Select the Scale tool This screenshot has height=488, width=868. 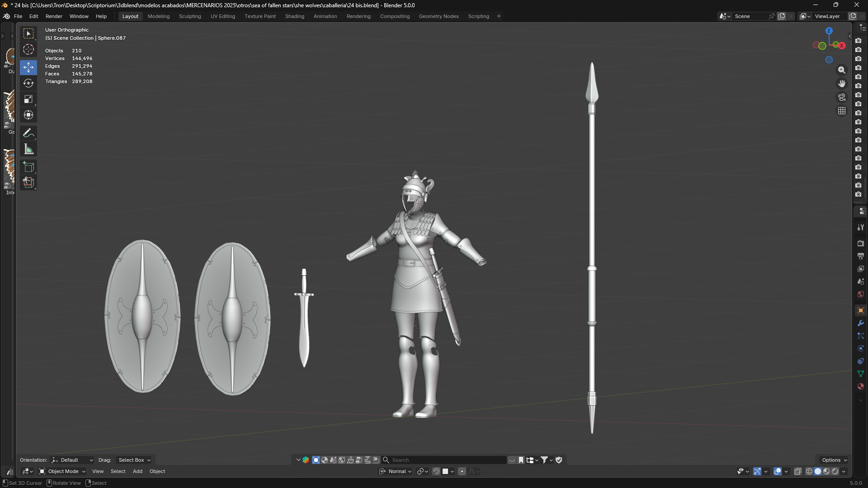[x=28, y=99]
